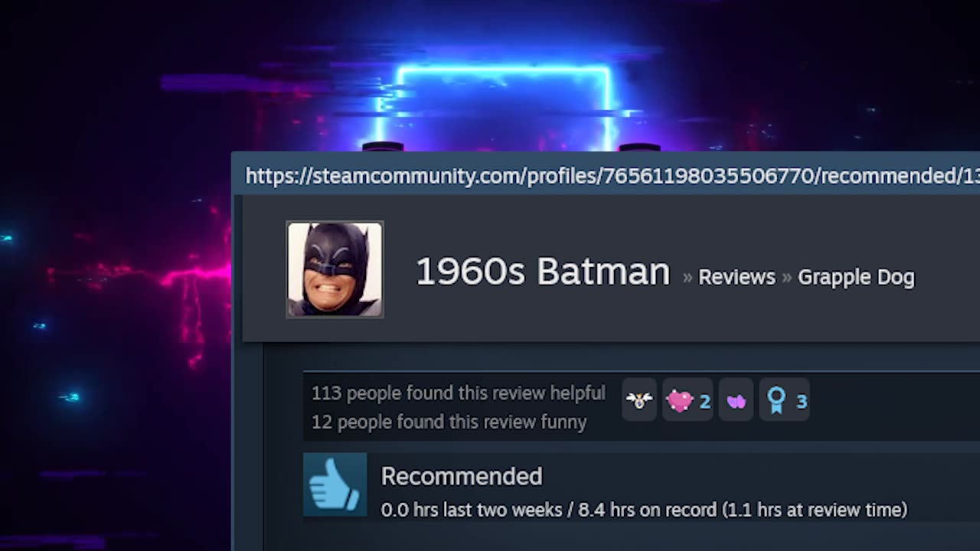Select the blue ribbon award icon
The image size is (980, 551).
[776, 400]
